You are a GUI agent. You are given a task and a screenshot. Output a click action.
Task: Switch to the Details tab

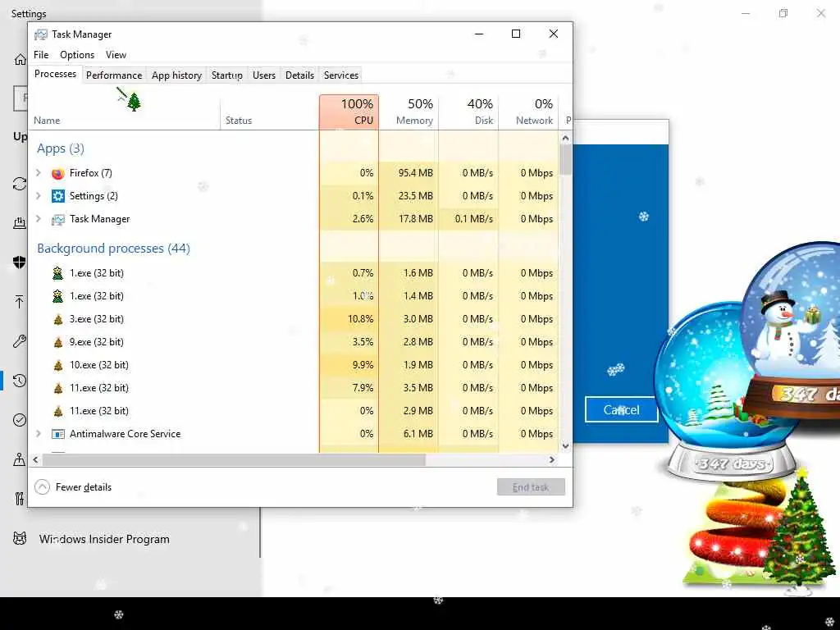click(300, 75)
